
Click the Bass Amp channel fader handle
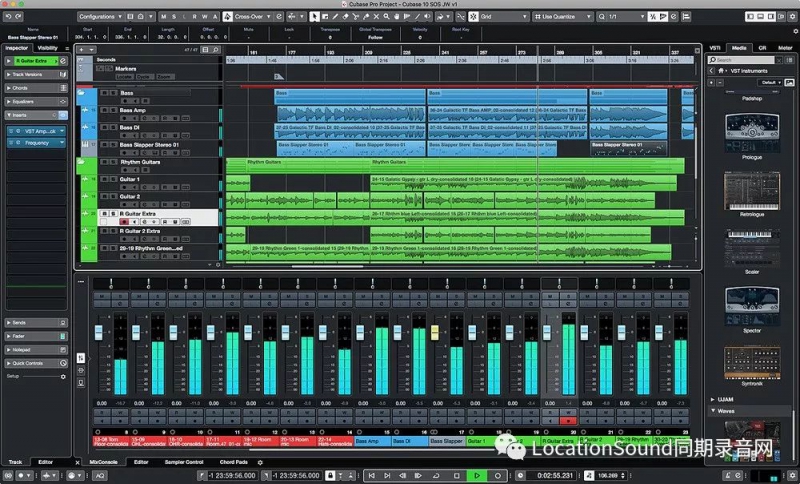click(360, 333)
